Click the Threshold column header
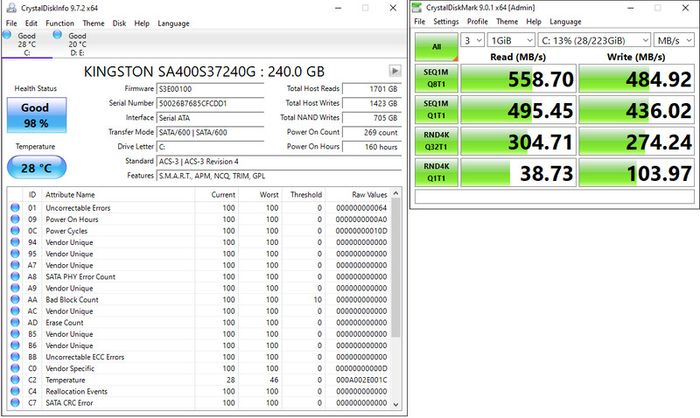Image resolution: width=700 pixels, height=418 pixels. (304, 194)
